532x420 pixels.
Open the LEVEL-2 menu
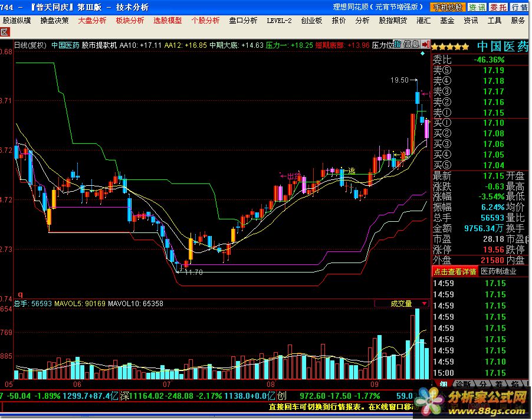click(x=279, y=21)
